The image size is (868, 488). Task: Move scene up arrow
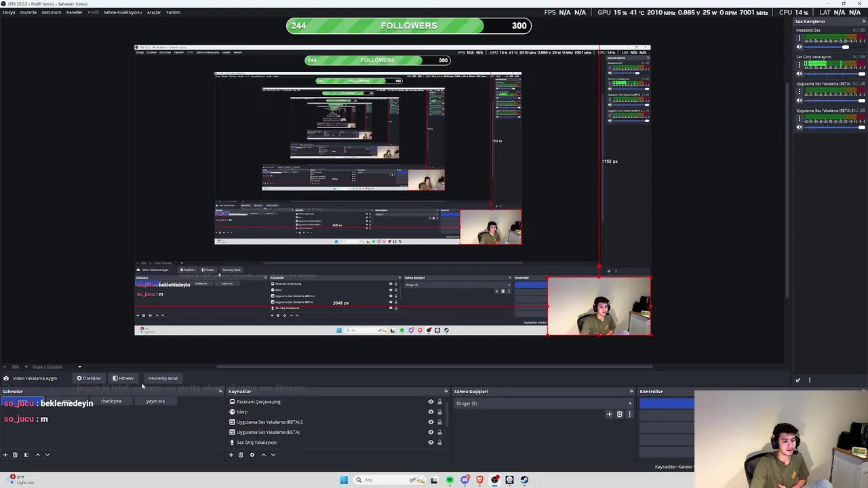click(37, 455)
